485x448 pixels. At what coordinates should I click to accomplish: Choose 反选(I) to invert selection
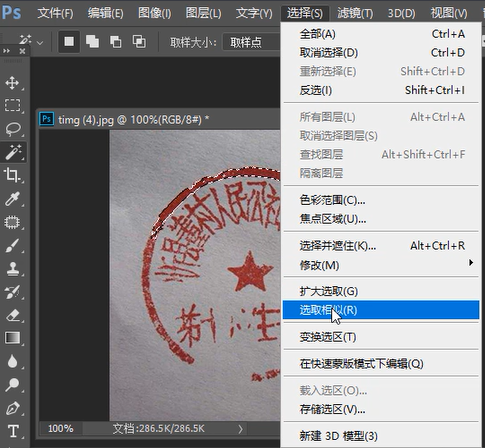pyautogui.click(x=381, y=90)
